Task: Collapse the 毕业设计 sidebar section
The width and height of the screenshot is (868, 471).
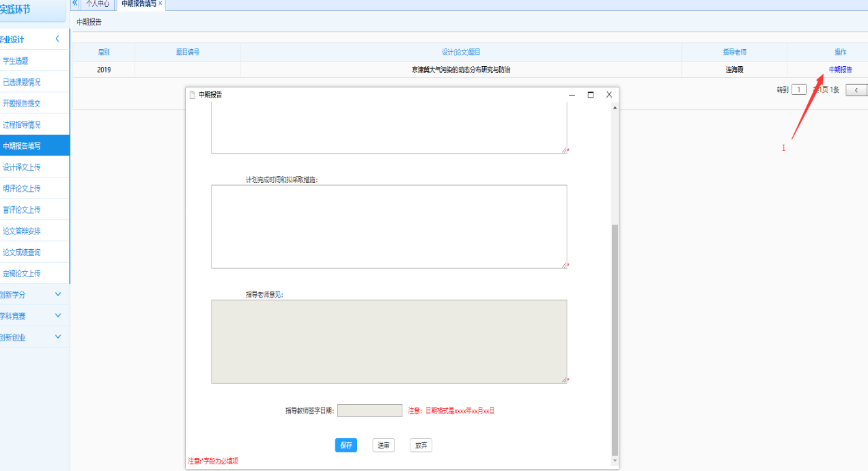Action: [x=57, y=39]
